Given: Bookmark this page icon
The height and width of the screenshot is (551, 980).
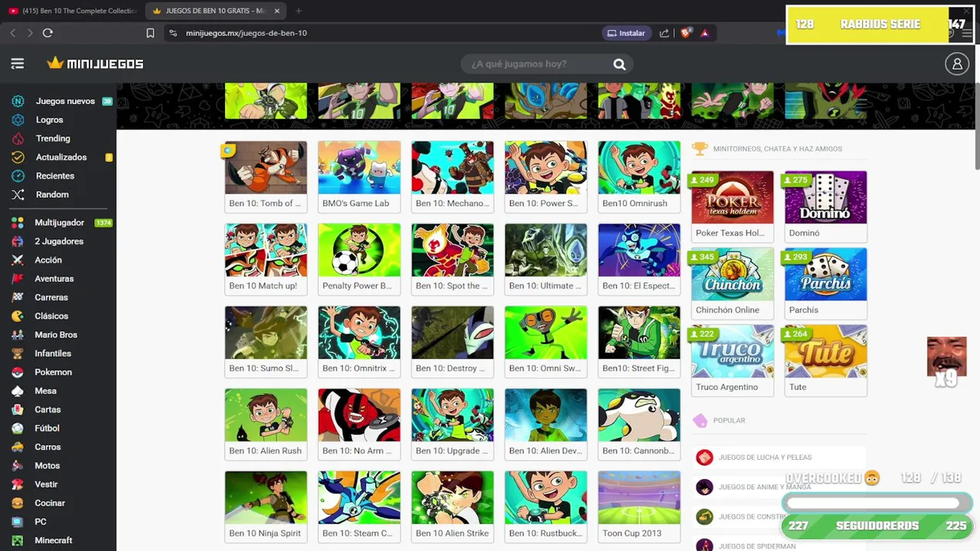Looking at the screenshot, I should 150,33.
